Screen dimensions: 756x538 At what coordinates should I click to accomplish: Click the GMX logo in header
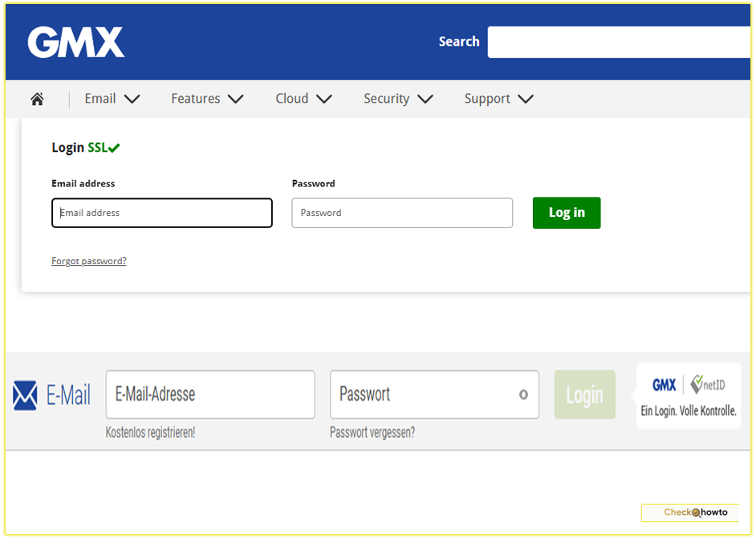76,42
